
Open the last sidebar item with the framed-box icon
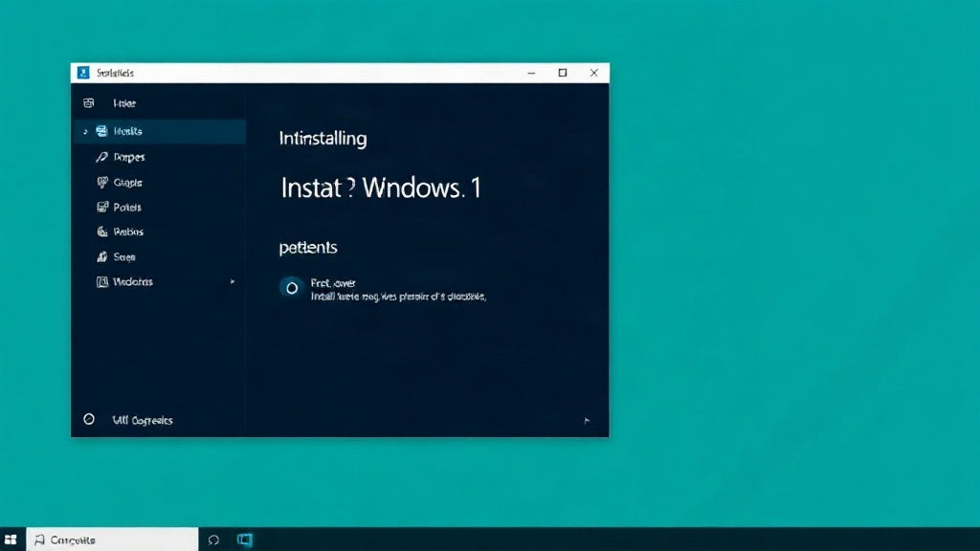tap(124, 282)
